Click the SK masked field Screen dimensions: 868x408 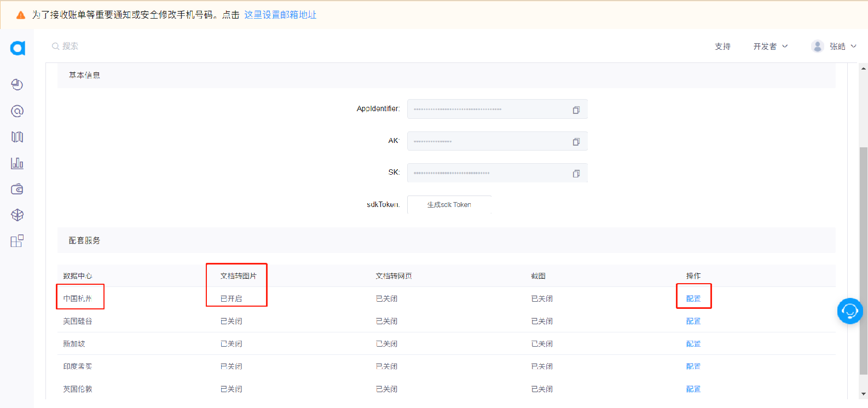497,173
